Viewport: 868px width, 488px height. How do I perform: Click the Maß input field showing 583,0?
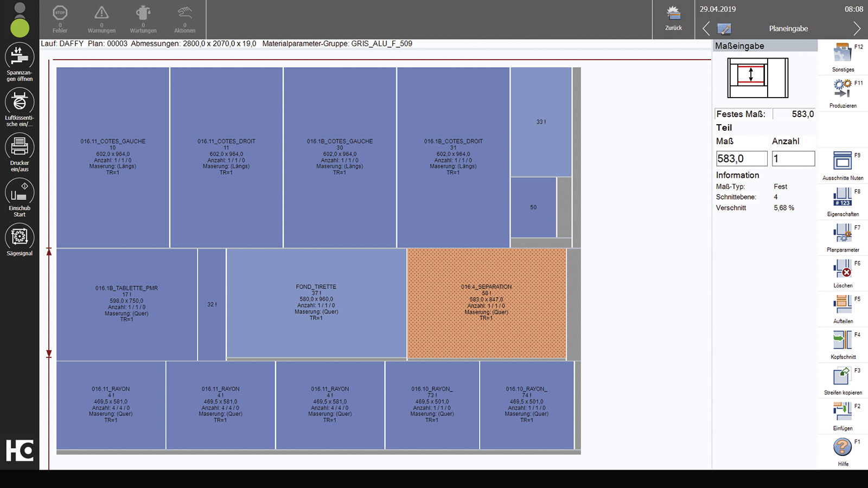(x=742, y=158)
